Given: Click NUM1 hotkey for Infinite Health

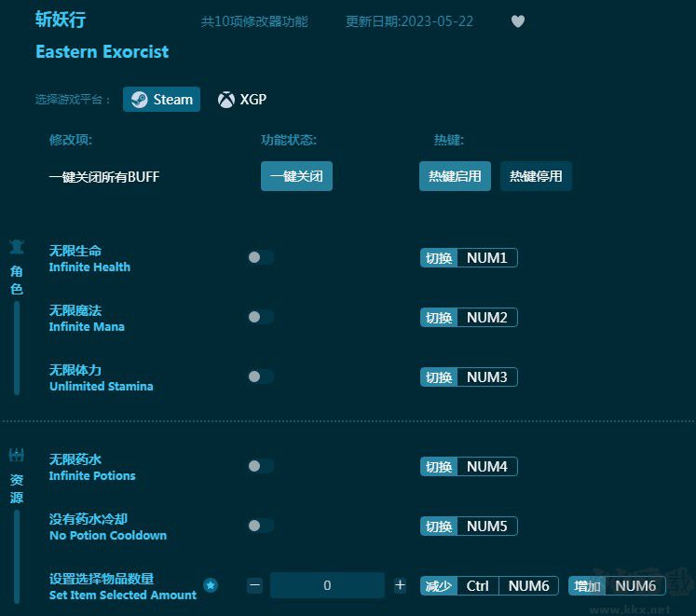Looking at the screenshot, I should tap(487, 257).
